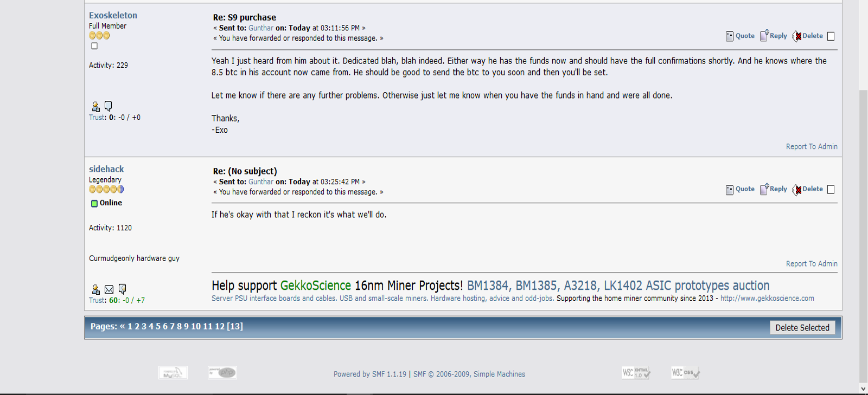Click sidehack's Trust link
Viewport: 868px width, 395px height.
click(x=97, y=300)
